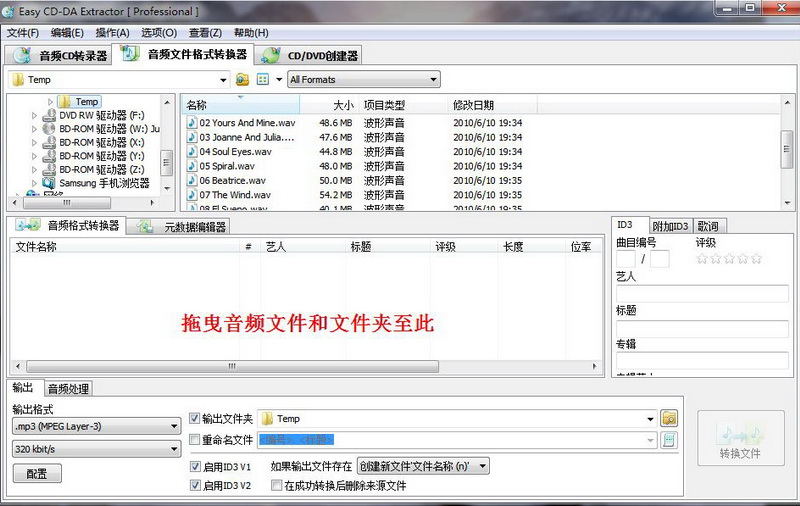Screen dimensions: 800x506
Task: Open the 320 kbit/s bitrate dropdown
Action: (x=174, y=449)
